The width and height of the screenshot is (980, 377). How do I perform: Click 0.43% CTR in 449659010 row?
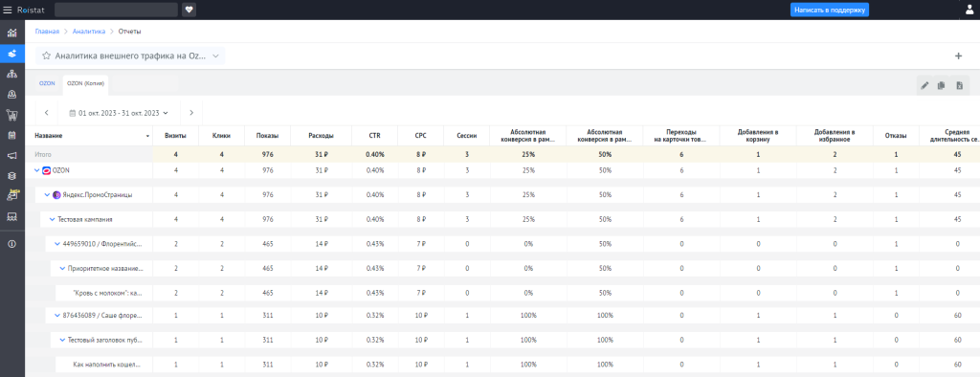pos(376,244)
